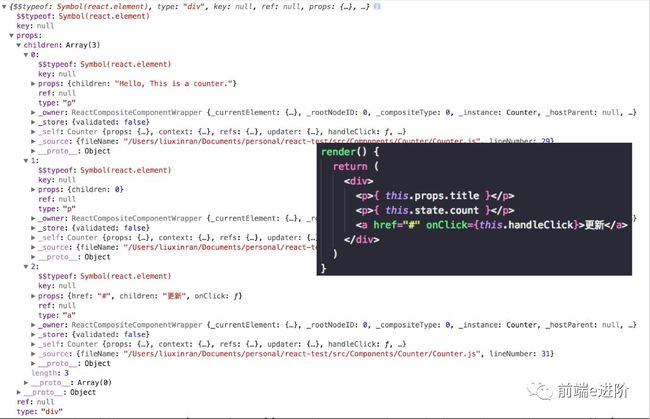The width and height of the screenshot is (650, 419).
Task: Expand _self: Counter under element 1
Action: coord(33,237)
